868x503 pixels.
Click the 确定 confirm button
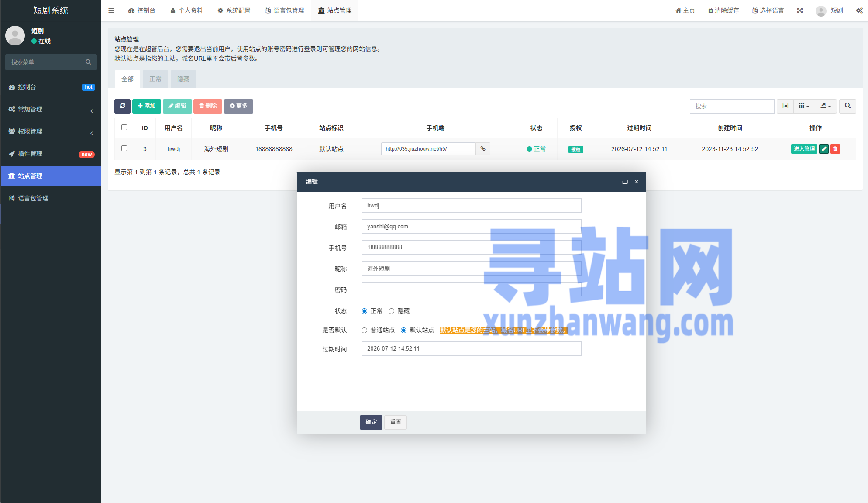tap(371, 422)
